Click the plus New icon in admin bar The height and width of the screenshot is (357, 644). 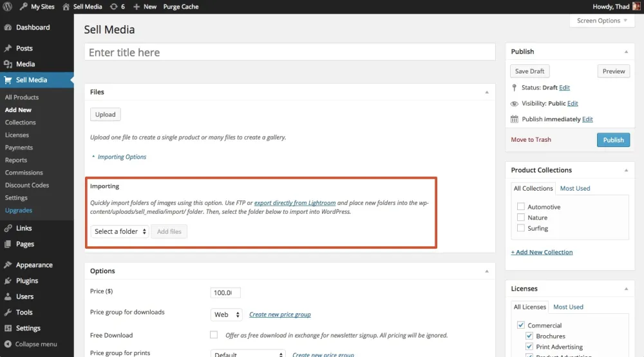tap(137, 6)
